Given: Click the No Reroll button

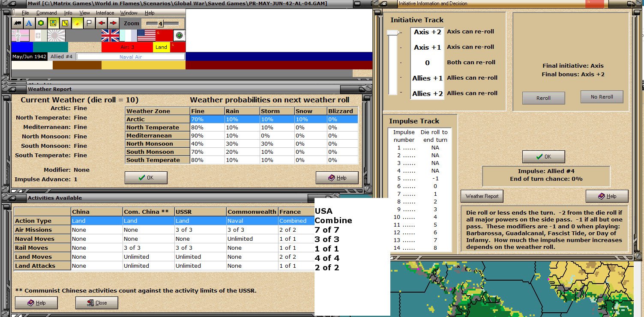Looking at the screenshot, I should coord(602,97).
